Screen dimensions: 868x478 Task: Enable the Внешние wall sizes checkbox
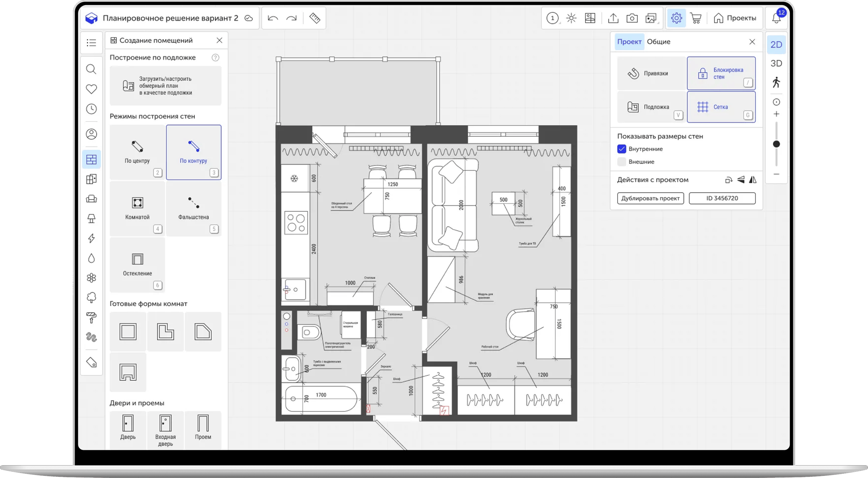(622, 161)
